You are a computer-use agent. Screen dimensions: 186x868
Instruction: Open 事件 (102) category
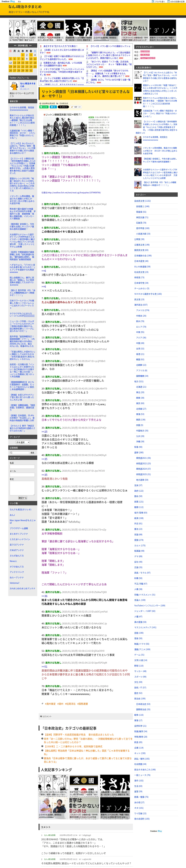click(x=139, y=780)
